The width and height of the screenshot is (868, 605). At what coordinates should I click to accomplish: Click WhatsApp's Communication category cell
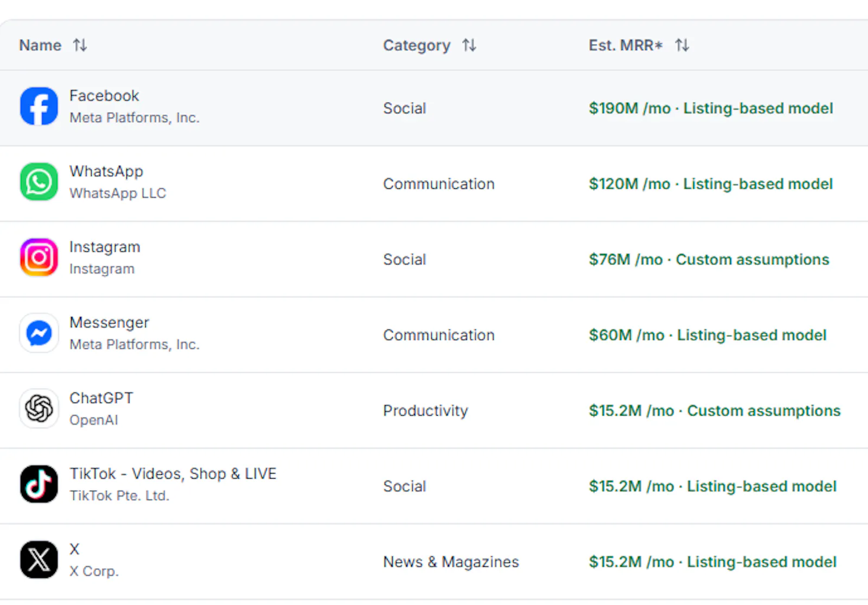point(439,184)
